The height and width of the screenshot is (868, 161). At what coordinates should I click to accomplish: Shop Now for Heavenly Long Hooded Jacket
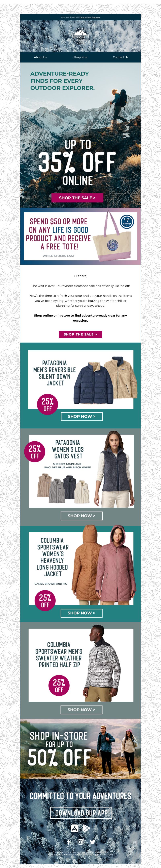pyautogui.click(x=82, y=613)
